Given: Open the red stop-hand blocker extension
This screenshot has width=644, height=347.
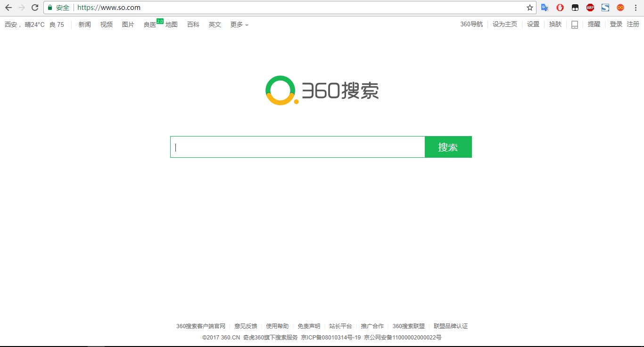Looking at the screenshot, I should click(560, 8).
